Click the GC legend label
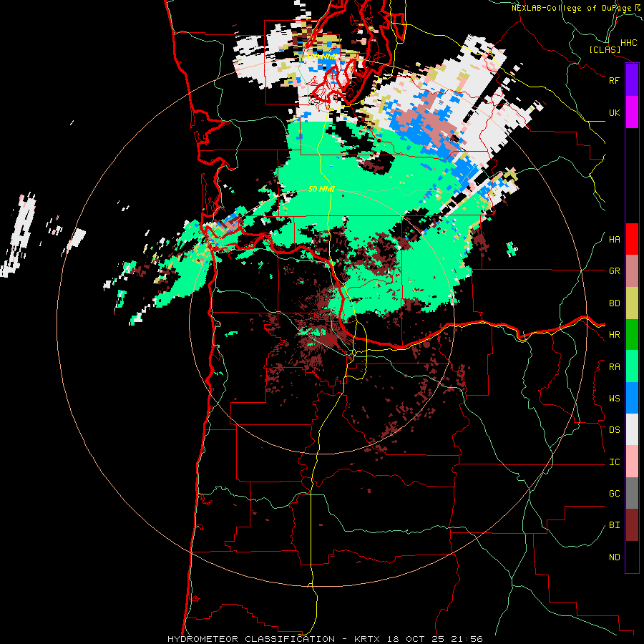Viewport: 644px width, 644px height. coord(614,494)
